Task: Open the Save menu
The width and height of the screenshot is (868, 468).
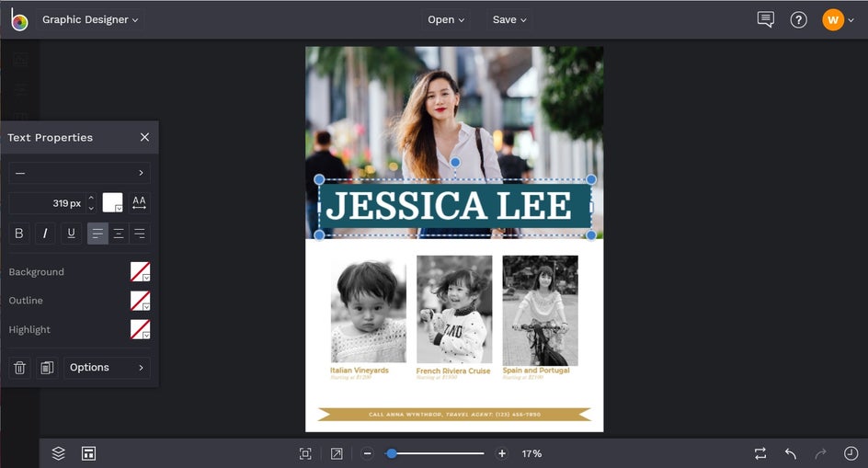Action: click(x=509, y=19)
